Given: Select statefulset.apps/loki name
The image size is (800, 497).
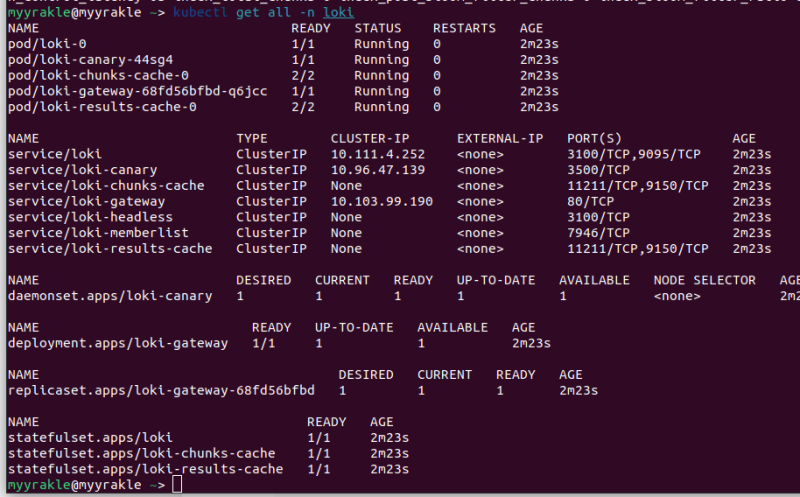Looking at the screenshot, I should click(90, 438).
